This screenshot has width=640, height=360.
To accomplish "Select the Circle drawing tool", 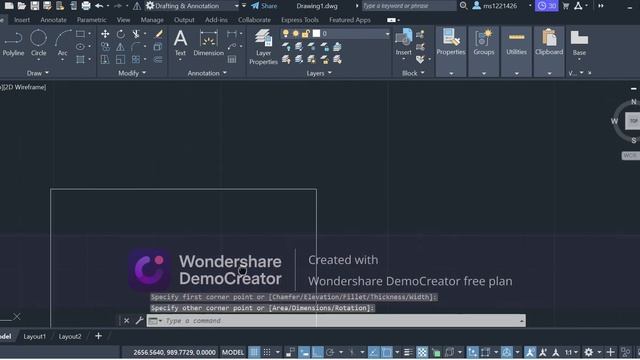I will (38, 43).
